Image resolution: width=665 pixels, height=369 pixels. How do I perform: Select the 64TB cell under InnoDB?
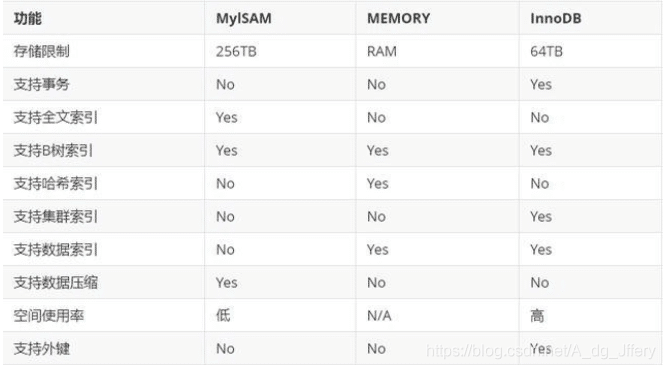[x=546, y=52]
